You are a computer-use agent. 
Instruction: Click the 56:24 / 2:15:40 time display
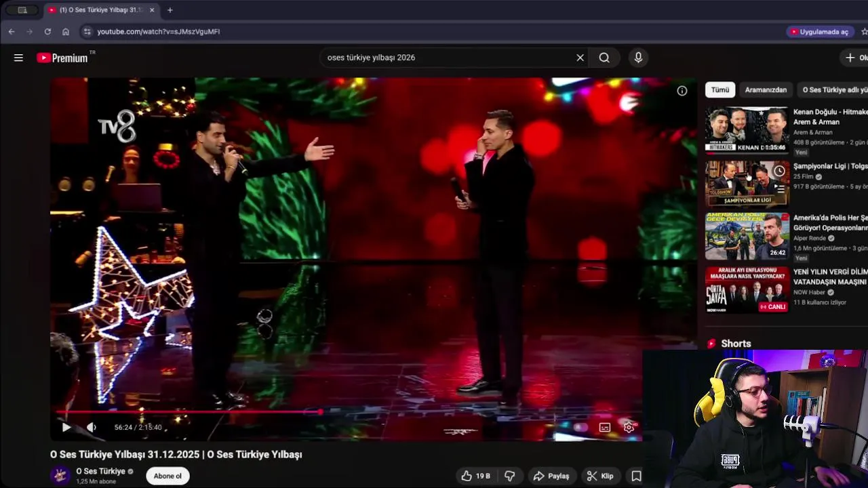(138, 427)
